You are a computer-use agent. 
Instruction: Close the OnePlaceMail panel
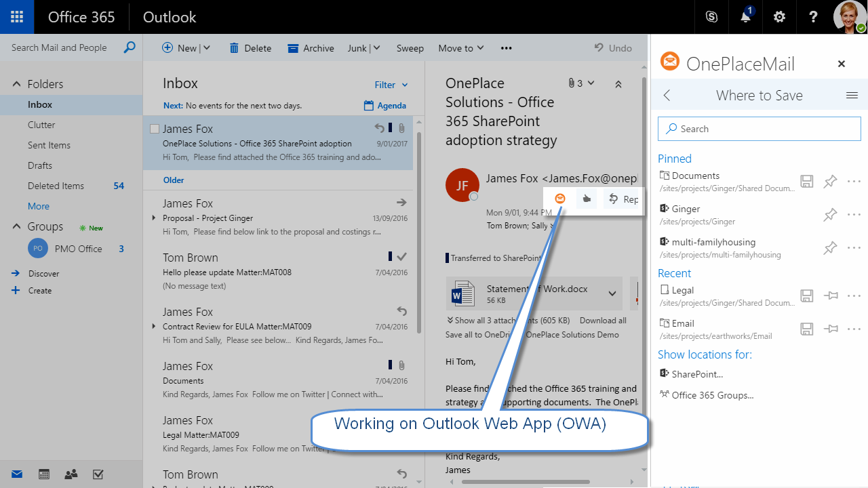click(x=842, y=64)
